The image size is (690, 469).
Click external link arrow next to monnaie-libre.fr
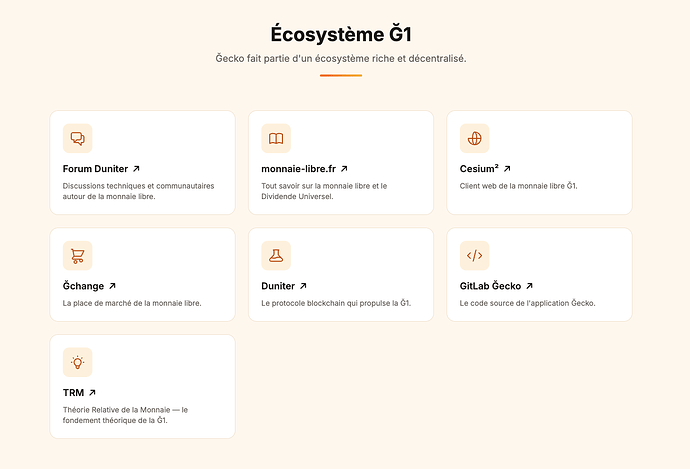(x=344, y=169)
